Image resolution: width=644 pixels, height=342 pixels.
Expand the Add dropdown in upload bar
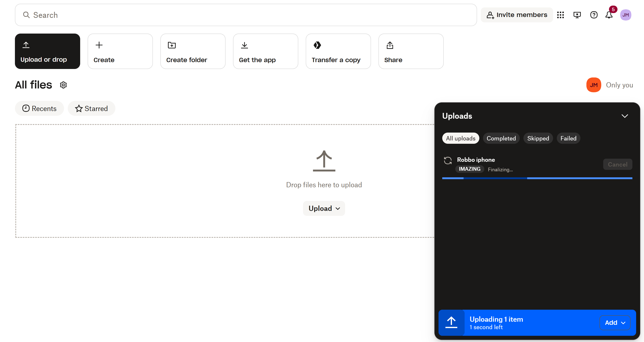[x=615, y=323]
